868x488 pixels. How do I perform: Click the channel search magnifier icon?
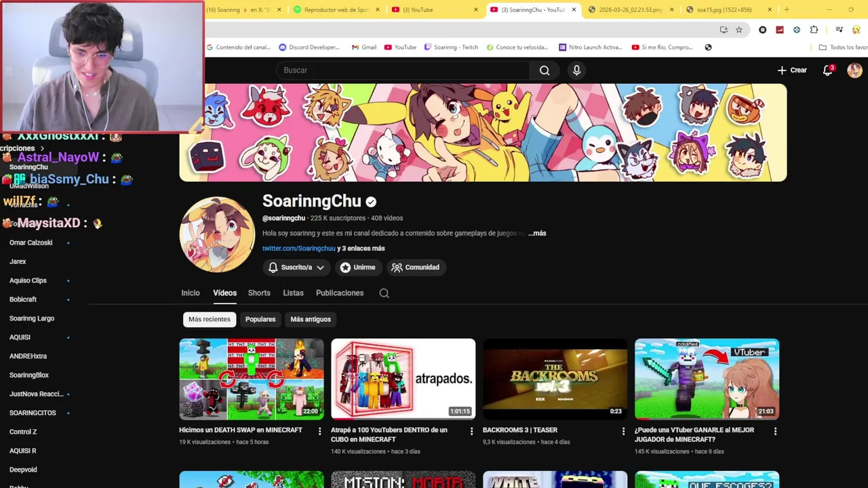pyautogui.click(x=384, y=293)
